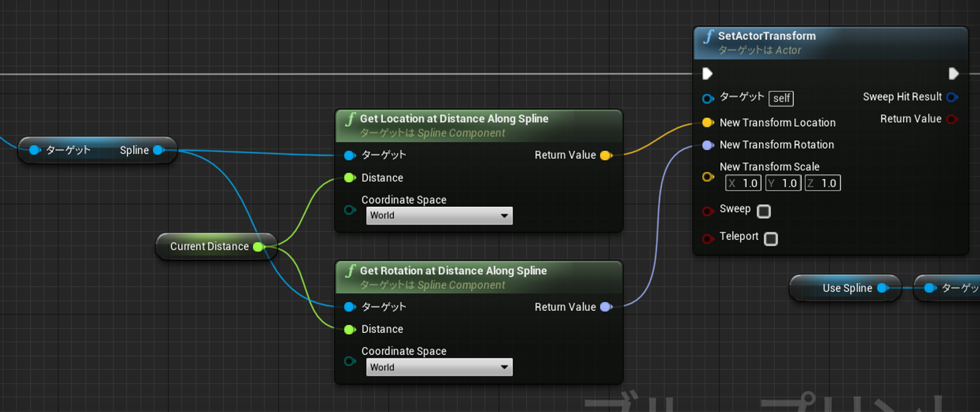Click the Spline output pin

(159, 150)
